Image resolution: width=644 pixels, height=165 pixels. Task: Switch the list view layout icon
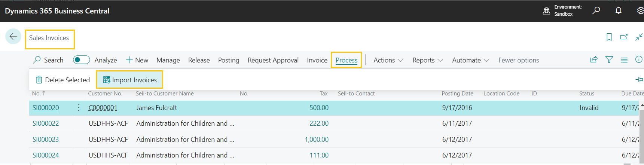(x=624, y=60)
